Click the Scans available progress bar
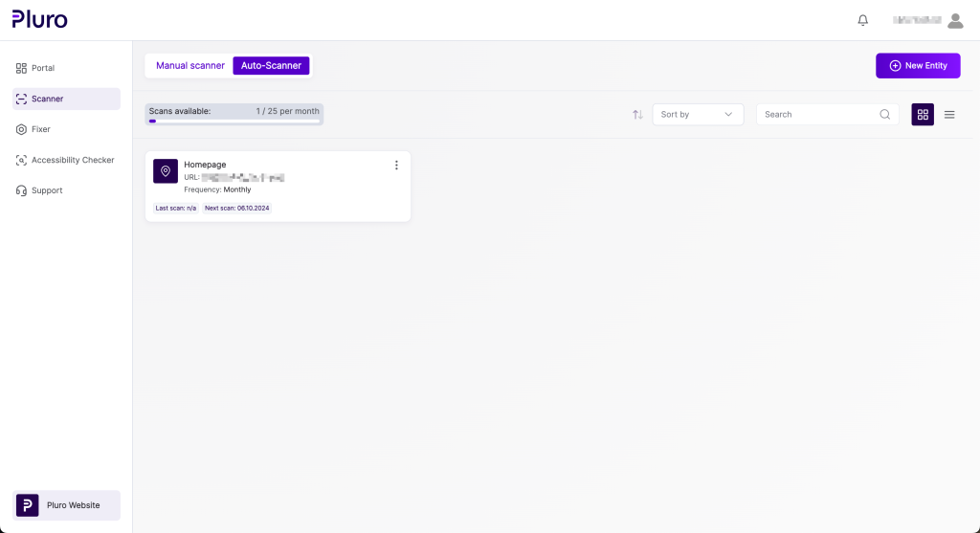The height and width of the screenshot is (533, 980). pos(234,122)
